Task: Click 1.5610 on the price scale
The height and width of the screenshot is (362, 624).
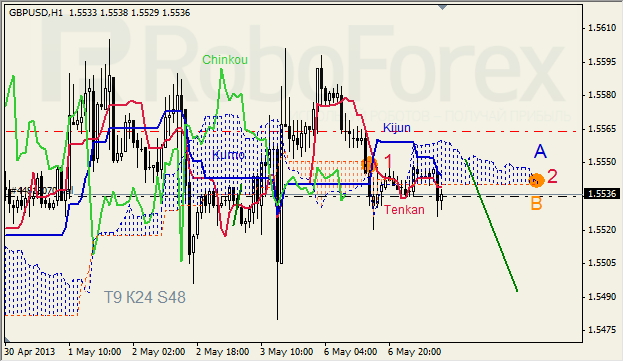Action: point(602,28)
